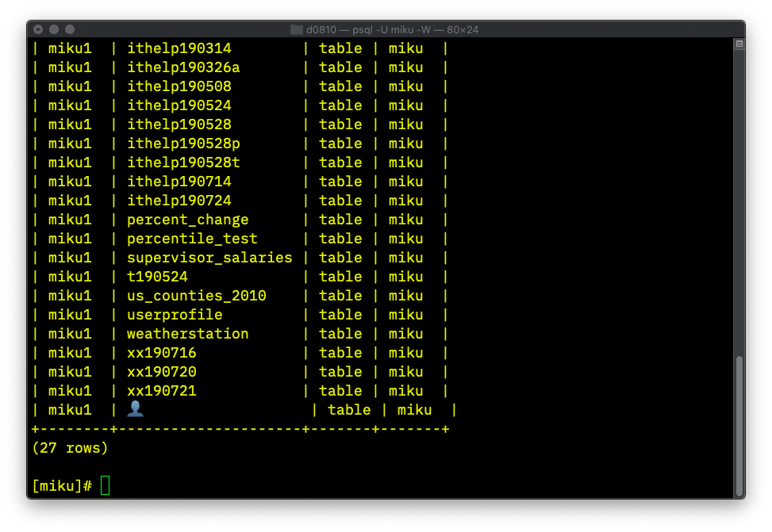The image size is (772, 532).
Task: Click the folder icon in the terminal title bar
Action: 297,29
